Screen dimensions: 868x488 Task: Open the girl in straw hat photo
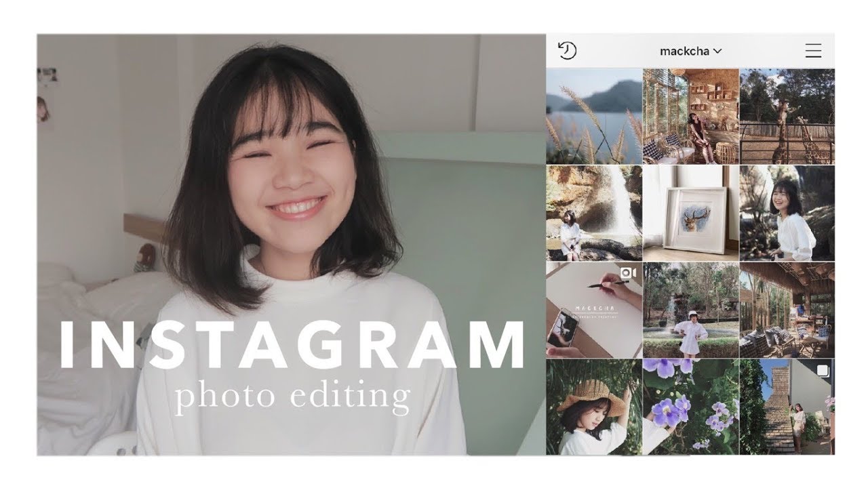tap(594, 407)
